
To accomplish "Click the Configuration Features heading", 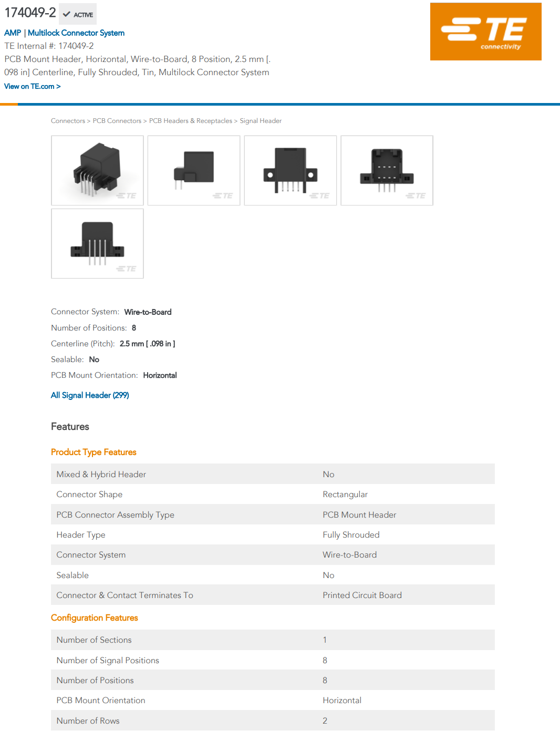I will click(95, 618).
